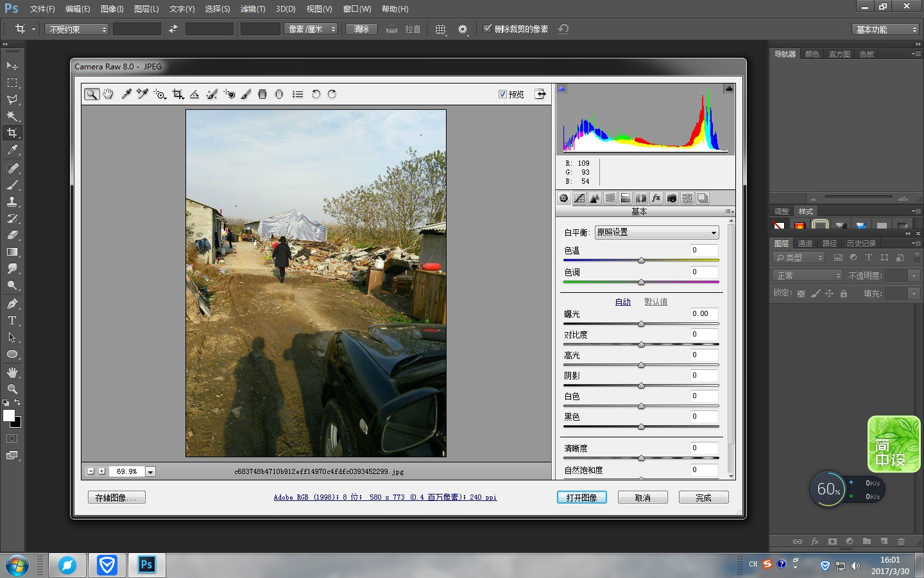This screenshot has height=578, width=924.
Task: Open the Basic panel flyout menu
Action: (729, 211)
